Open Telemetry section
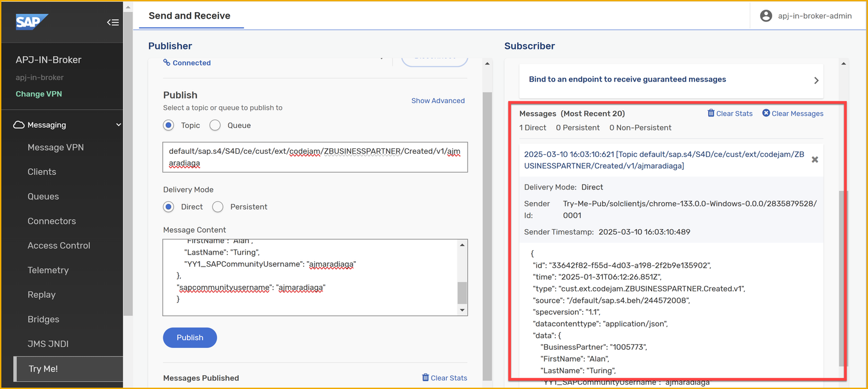 [48, 270]
